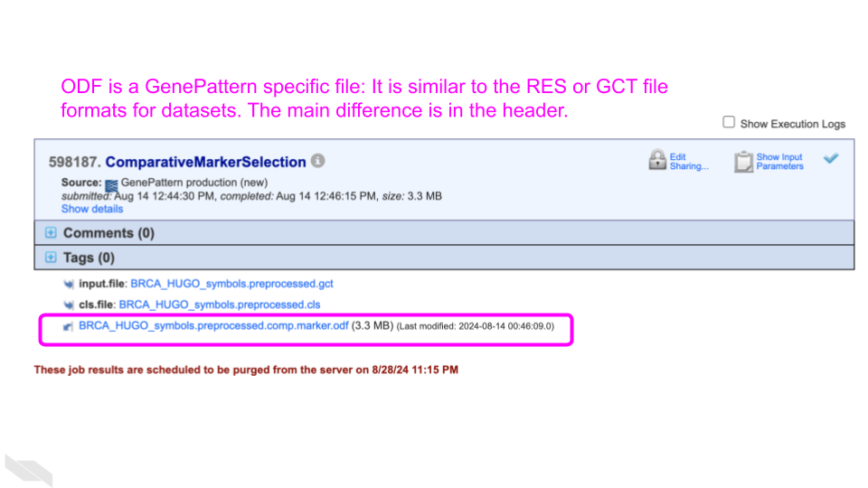Screen dimensions: 868x488
Task: Click the Last modified timestamp text
Action: 475,326
